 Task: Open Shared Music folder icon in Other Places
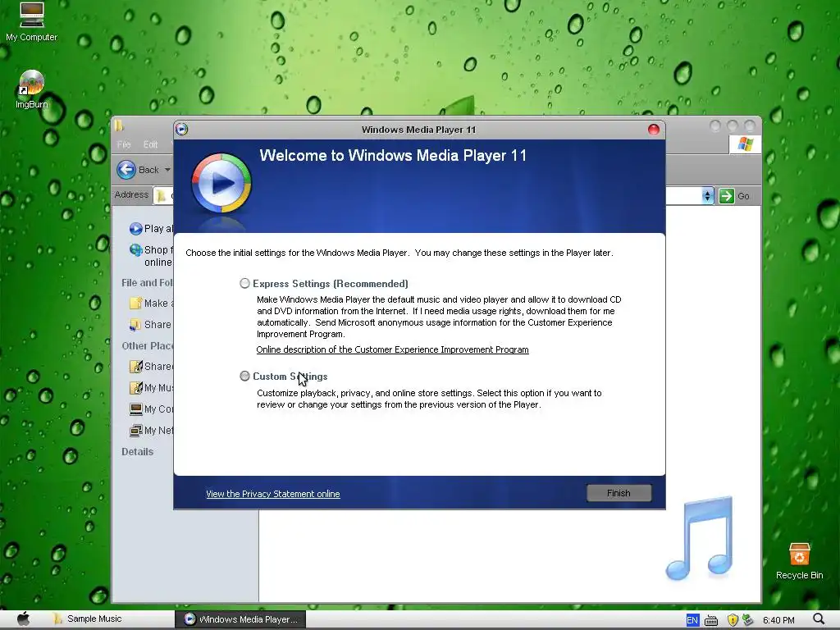[x=135, y=367]
